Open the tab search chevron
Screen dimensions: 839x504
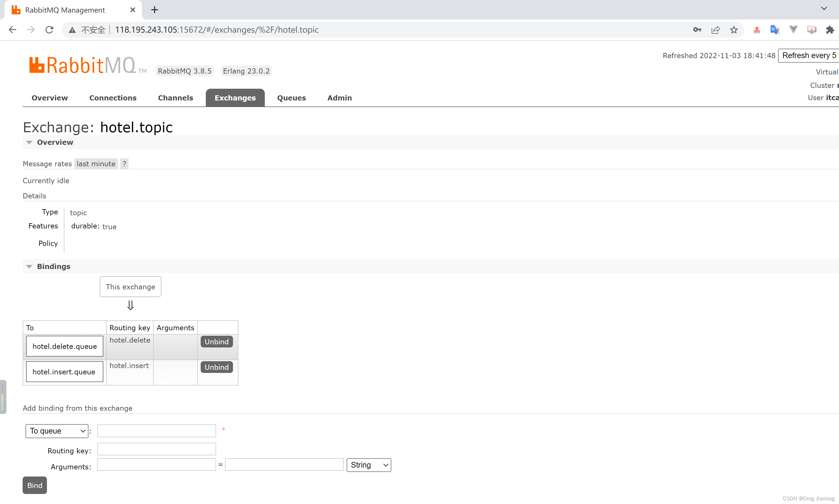(824, 9)
